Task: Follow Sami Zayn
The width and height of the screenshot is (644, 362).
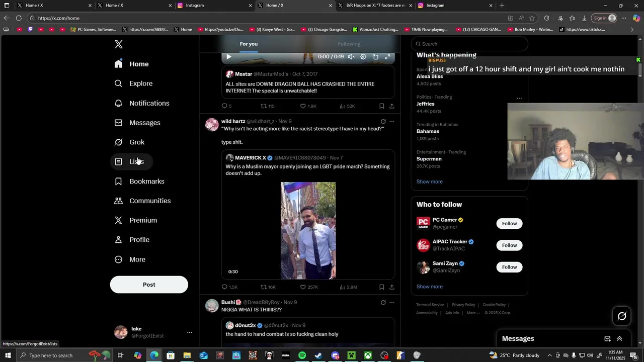Action: click(x=509, y=267)
